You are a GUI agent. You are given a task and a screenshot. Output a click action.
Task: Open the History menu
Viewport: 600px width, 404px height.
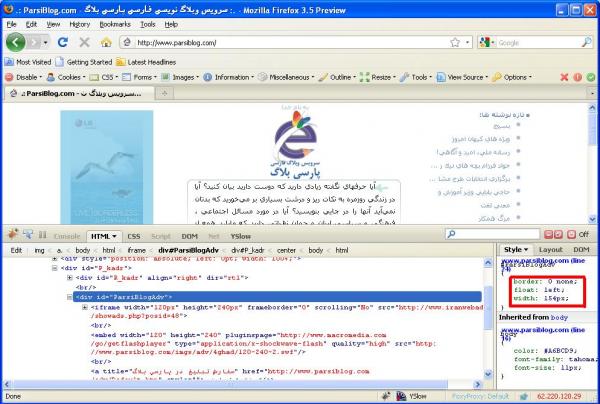tap(80, 24)
